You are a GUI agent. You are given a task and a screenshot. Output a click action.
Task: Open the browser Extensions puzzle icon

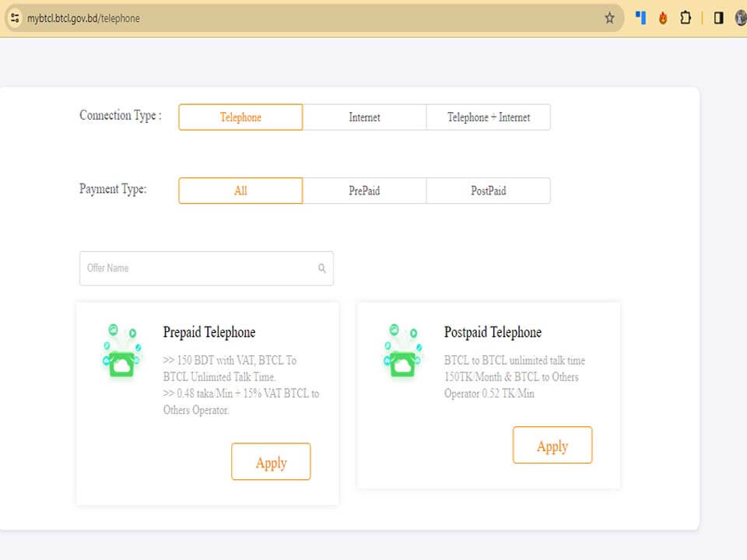(x=685, y=18)
